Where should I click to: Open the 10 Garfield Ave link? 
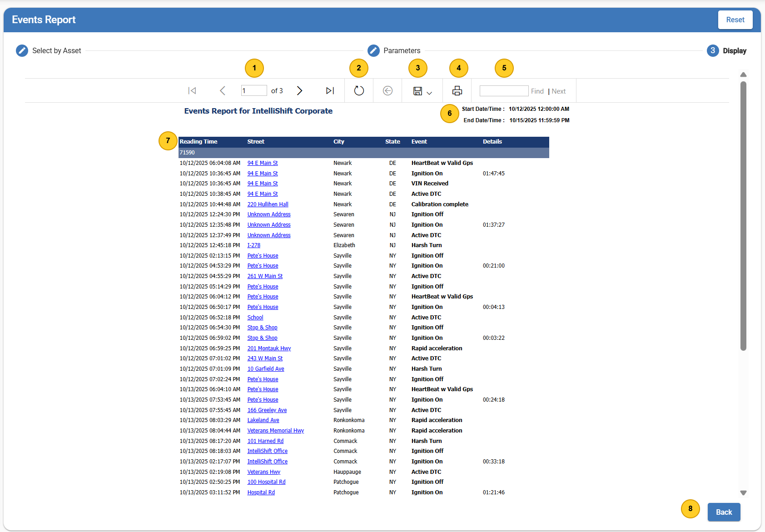[x=266, y=369]
